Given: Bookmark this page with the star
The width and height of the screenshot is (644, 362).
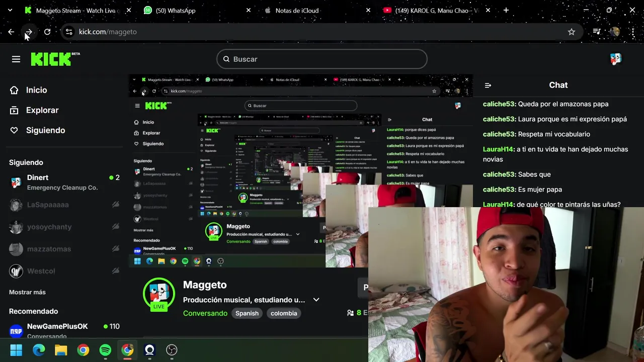Looking at the screenshot, I should [x=572, y=32].
